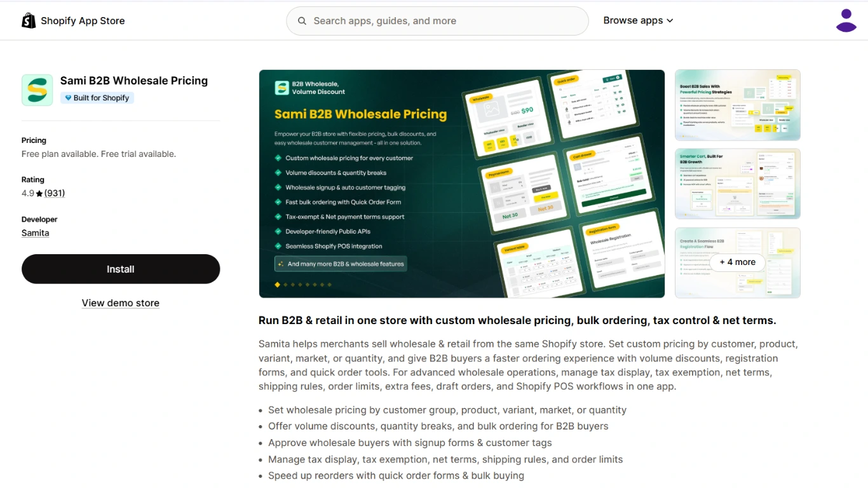Click bullet 'Set wholesale pricing by customer group'
Viewport: 868px width, 488px height.
click(447, 410)
